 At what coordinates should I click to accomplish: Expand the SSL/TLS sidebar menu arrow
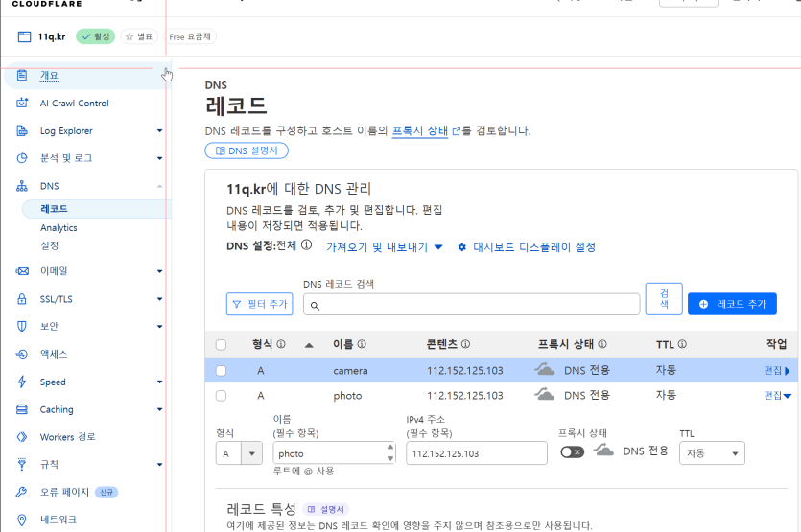[x=160, y=299]
